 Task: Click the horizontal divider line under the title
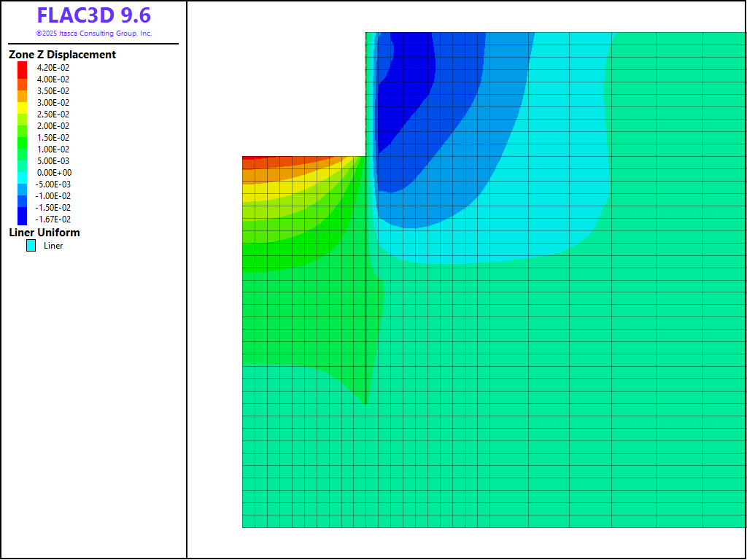93,44
